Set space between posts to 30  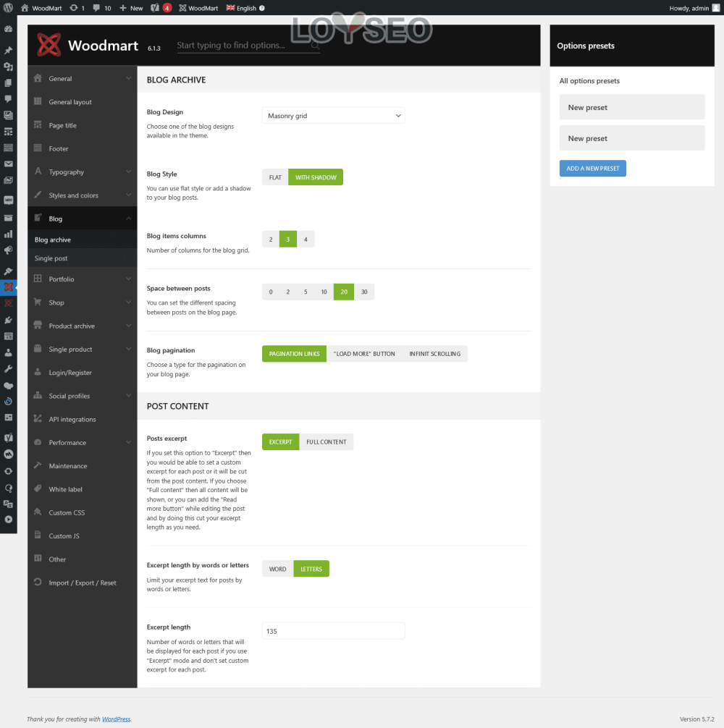click(364, 292)
